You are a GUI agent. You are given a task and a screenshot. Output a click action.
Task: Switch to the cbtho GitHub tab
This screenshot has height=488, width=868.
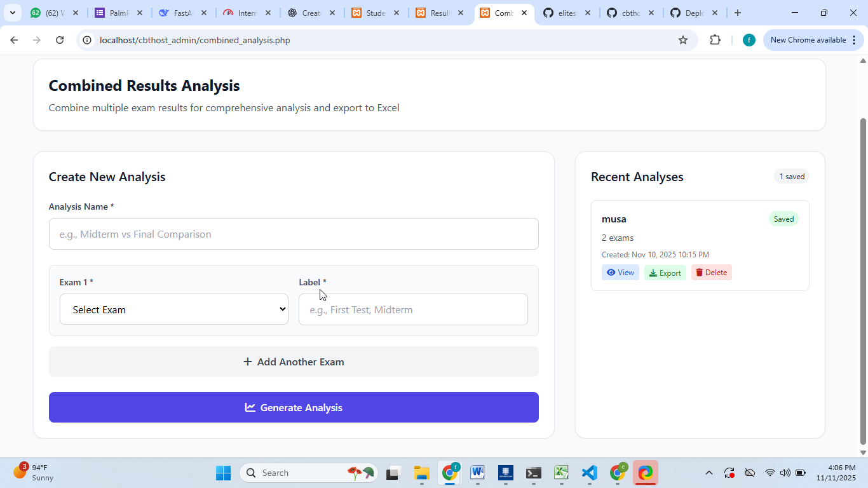click(x=630, y=13)
